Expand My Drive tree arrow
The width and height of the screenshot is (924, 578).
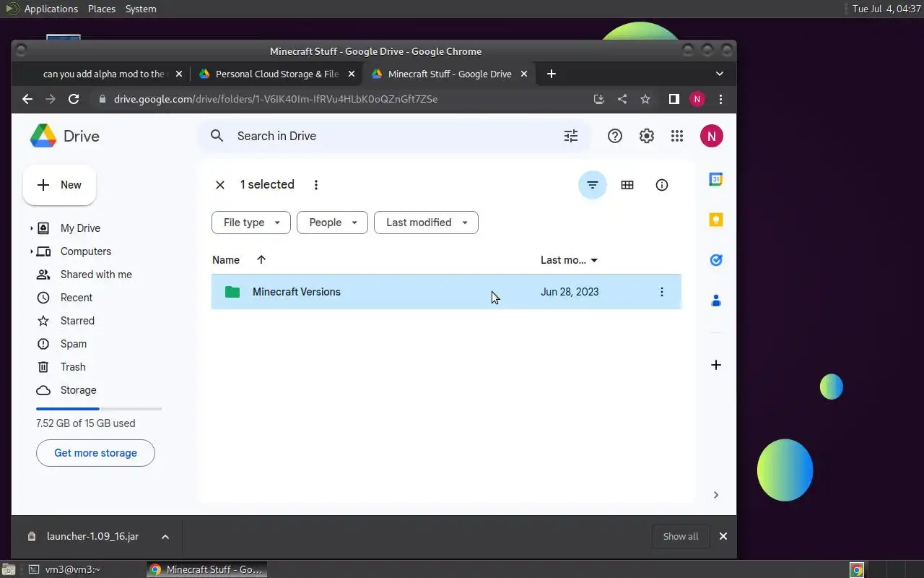tap(31, 228)
